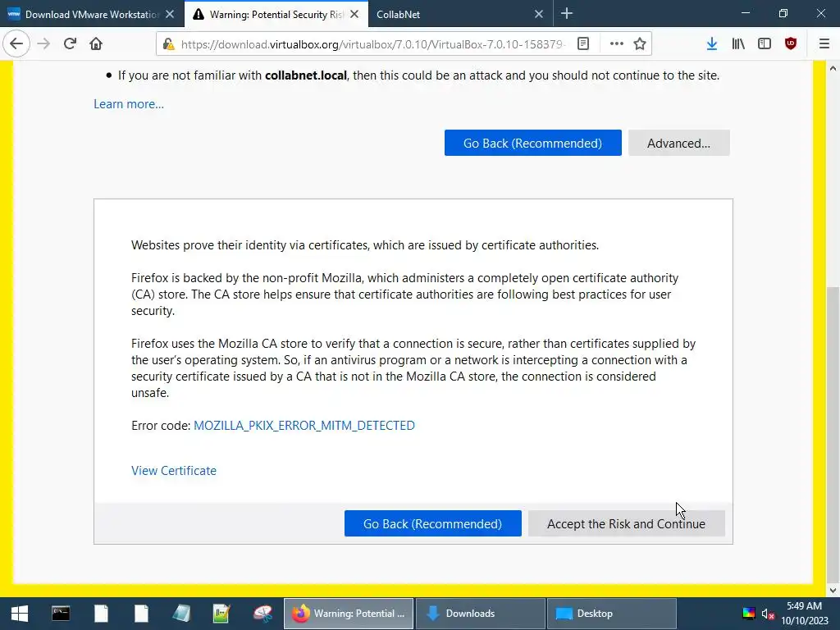Viewport: 840px width, 630px height.
Task: Click the colorful display tray icon
Action: 749,614
